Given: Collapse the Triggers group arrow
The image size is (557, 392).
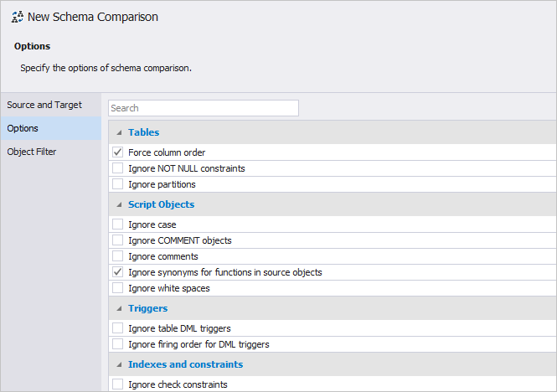Looking at the screenshot, I should click(119, 308).
